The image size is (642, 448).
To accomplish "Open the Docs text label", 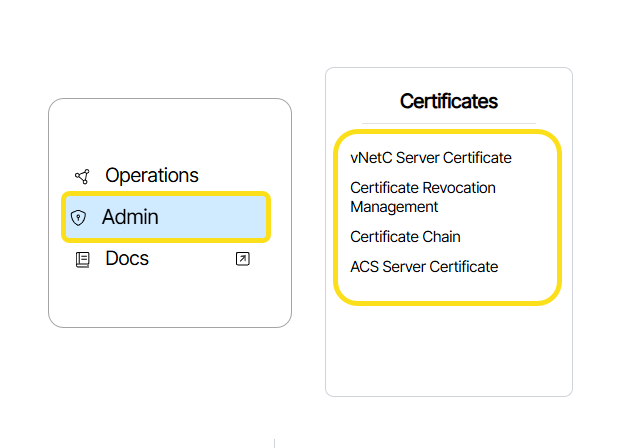I will click(x=127, y=259).
